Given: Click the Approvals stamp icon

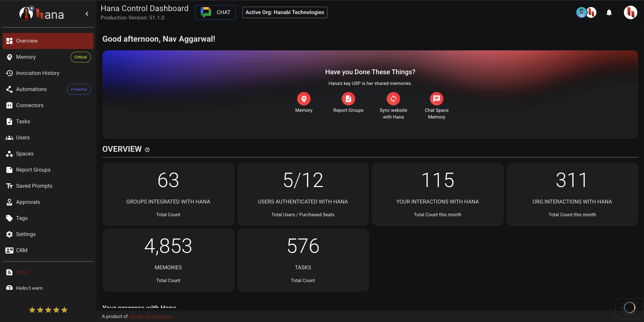Looking at the screenshot, I should (9, 202).
